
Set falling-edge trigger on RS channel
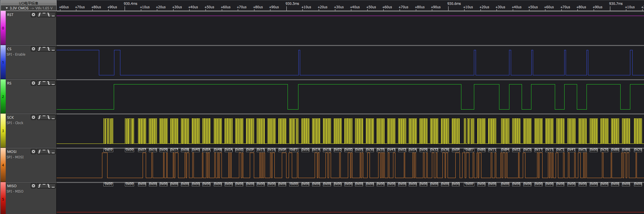click(49, 83)
